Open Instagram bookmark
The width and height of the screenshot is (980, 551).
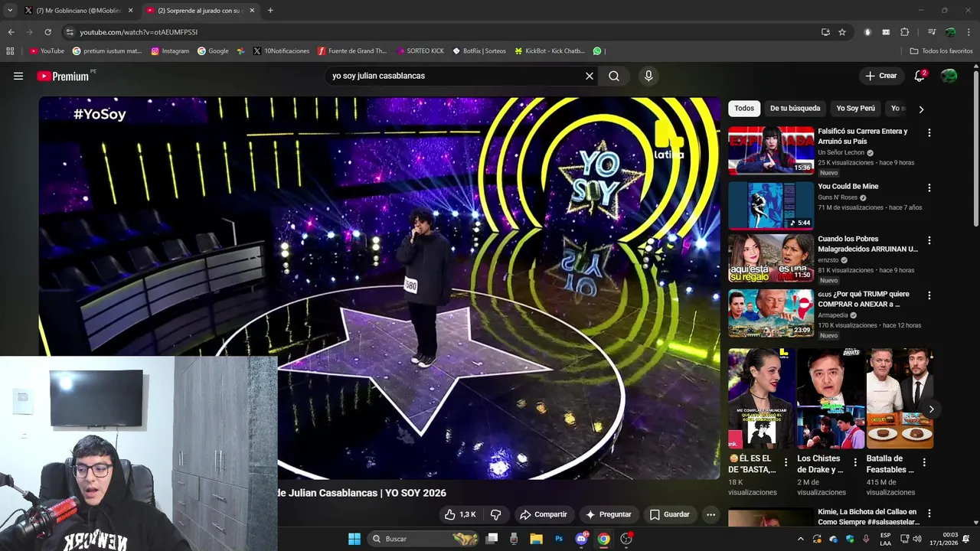click(170, 51)
